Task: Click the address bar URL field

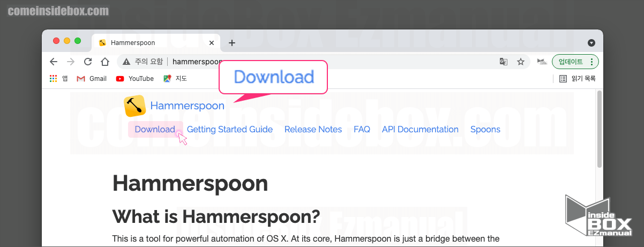Action: coord(324,62)
